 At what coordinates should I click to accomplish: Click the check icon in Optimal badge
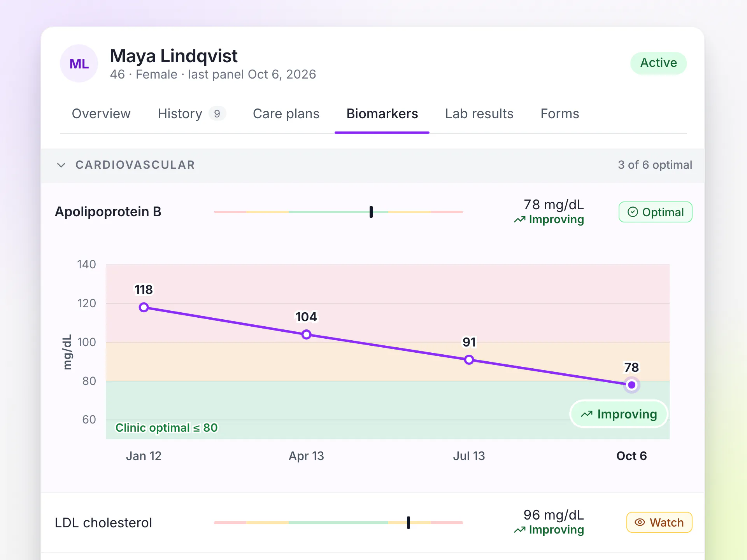click(633, 212)
